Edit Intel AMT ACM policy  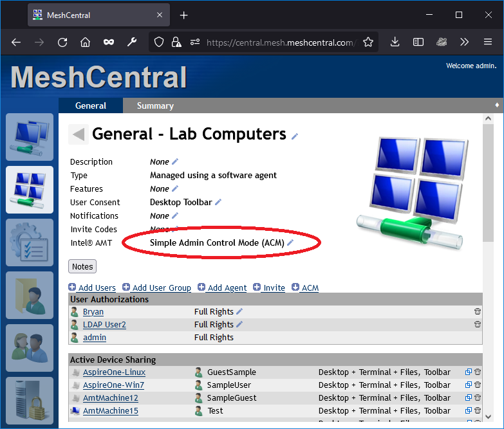coord(290,243)
